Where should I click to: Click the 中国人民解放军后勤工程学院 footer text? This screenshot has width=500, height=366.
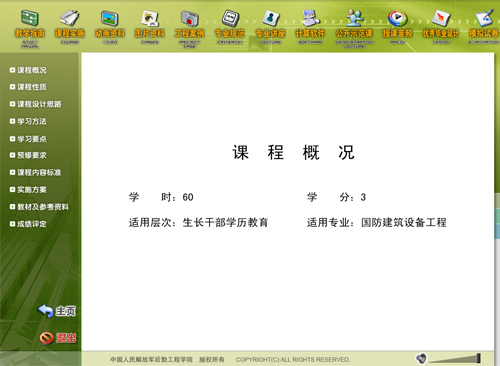pyautogui.click(x=151, y=360)
